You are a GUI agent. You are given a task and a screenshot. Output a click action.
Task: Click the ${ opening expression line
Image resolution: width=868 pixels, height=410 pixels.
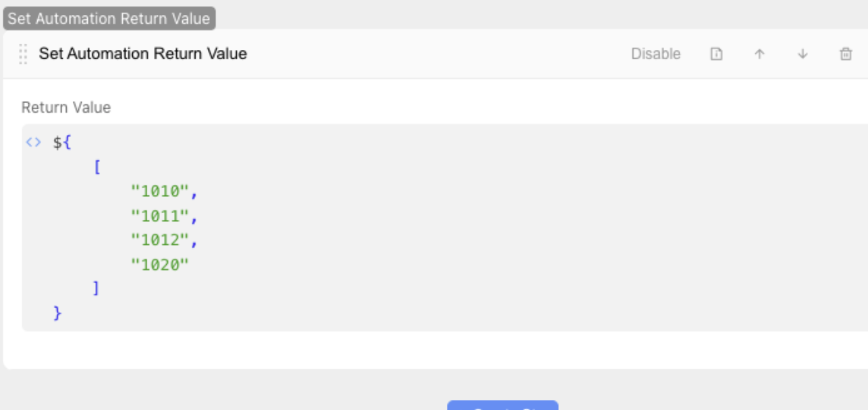(62, 143)
